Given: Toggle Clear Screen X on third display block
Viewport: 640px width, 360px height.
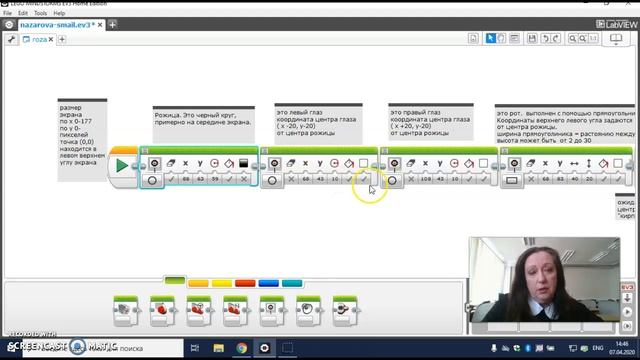Looking at the screenshot, I should click(x=411, y=179).
